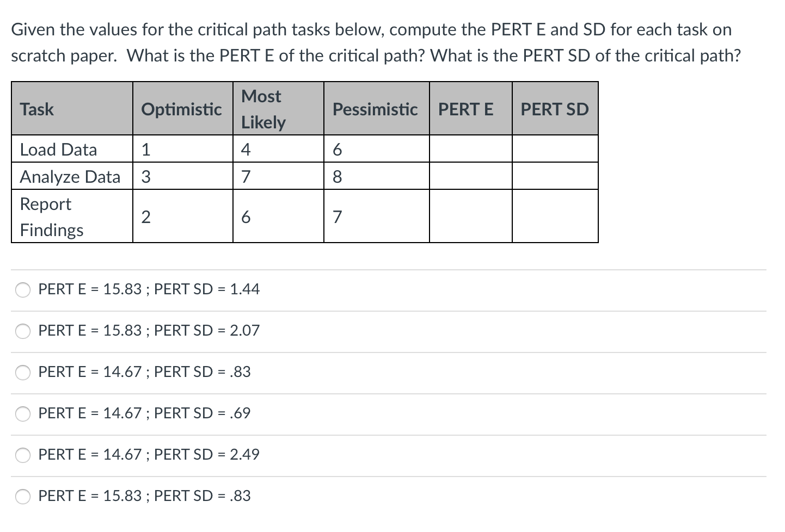Select the last option PERT E = 15.83 ; PERT SD = .83

click(x=23, y=496)
